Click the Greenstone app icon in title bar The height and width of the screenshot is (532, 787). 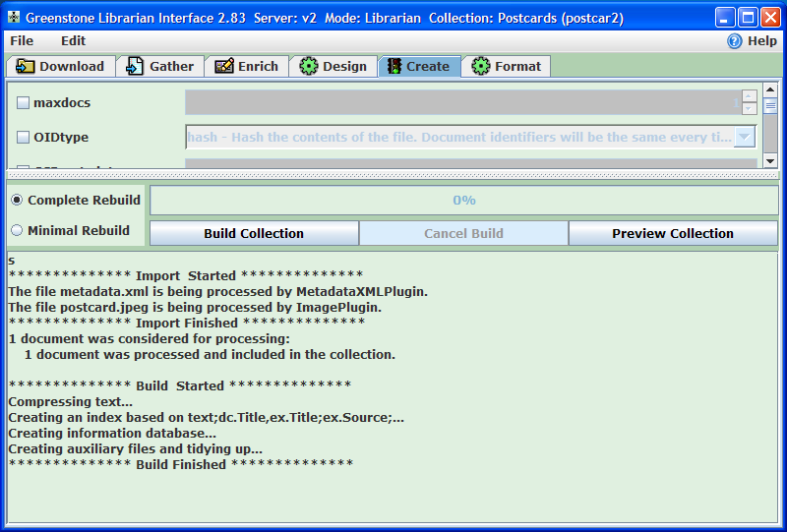[x=13, y=18]
